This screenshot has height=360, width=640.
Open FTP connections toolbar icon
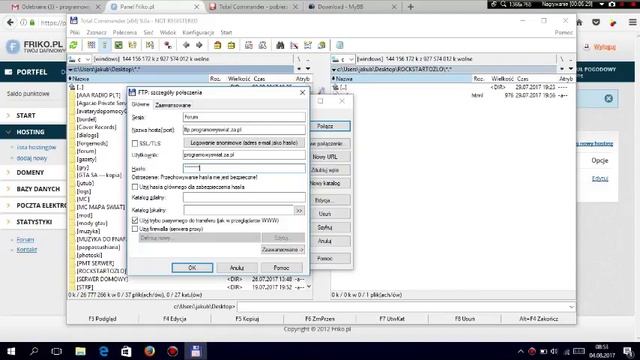249,45
